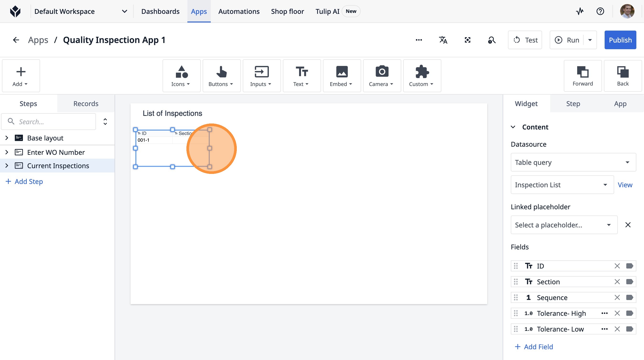Open the Custom widget puzzle menu
Screen dimensions: 644x360
[422, 76]
